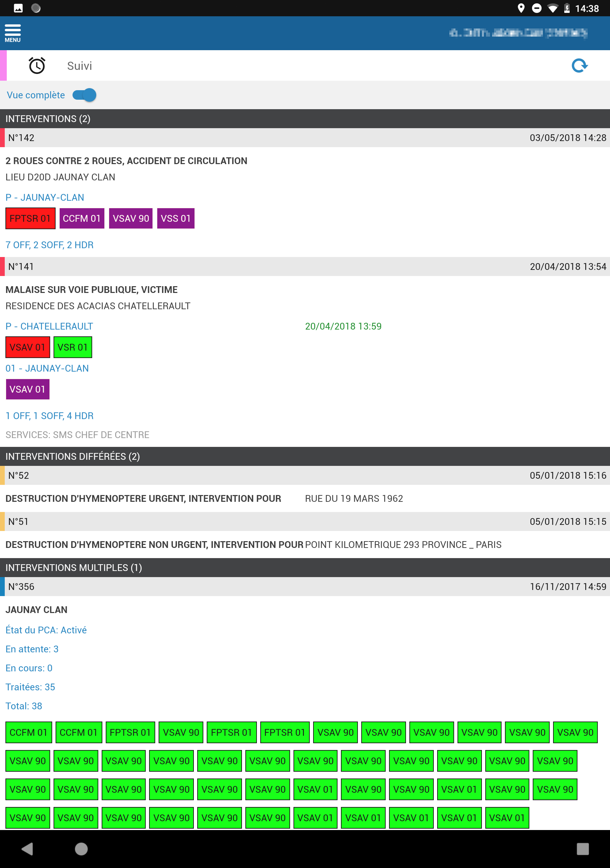Tap P - JAUNAY-CLAN link
This screenshot has height=868, width=610.
click(45, 197)
